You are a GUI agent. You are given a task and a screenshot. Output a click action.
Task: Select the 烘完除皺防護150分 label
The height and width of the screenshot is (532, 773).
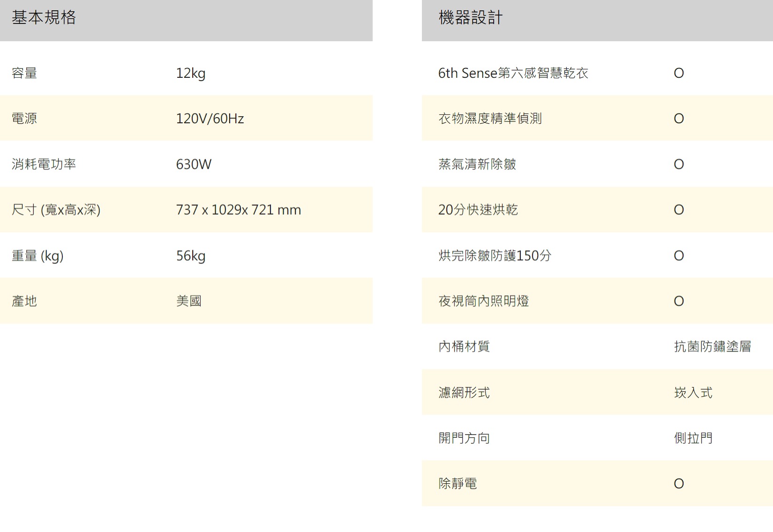[x=495, y=255]
